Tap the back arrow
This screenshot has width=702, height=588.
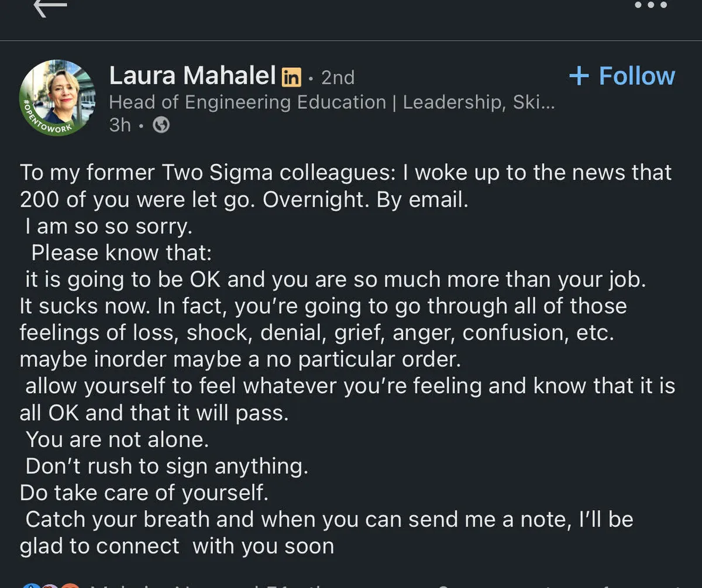tap(50, 7)
